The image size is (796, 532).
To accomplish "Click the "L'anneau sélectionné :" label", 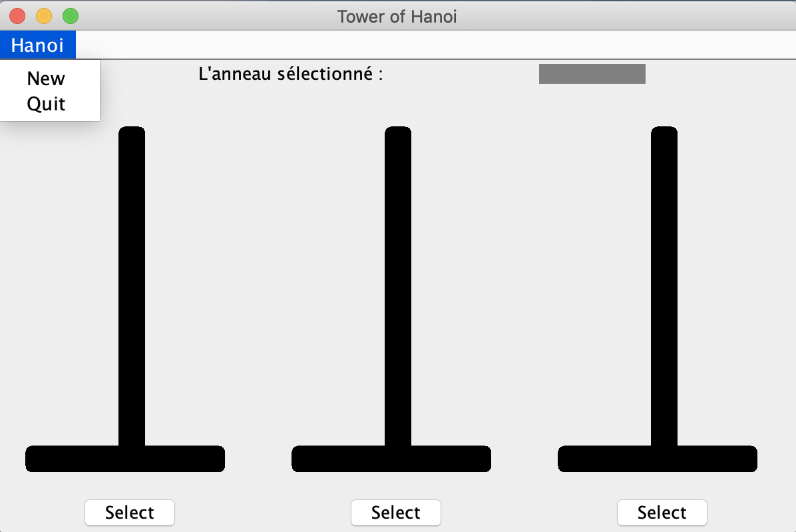I will [290, 74].
